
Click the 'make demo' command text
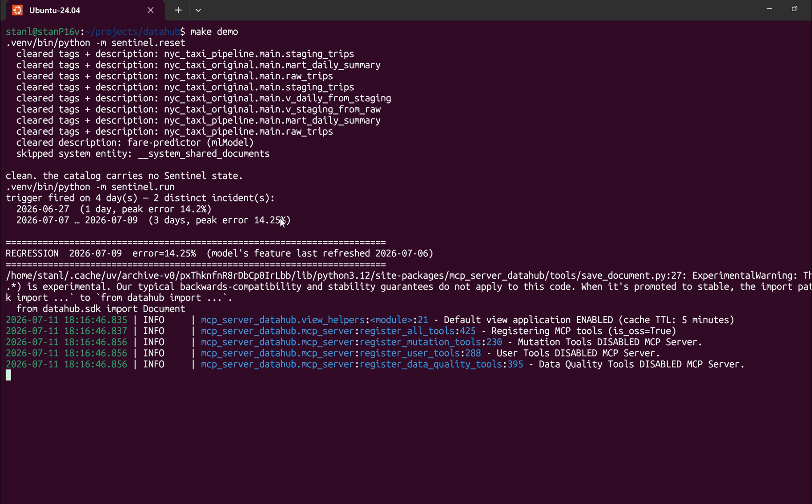[214, 32]
